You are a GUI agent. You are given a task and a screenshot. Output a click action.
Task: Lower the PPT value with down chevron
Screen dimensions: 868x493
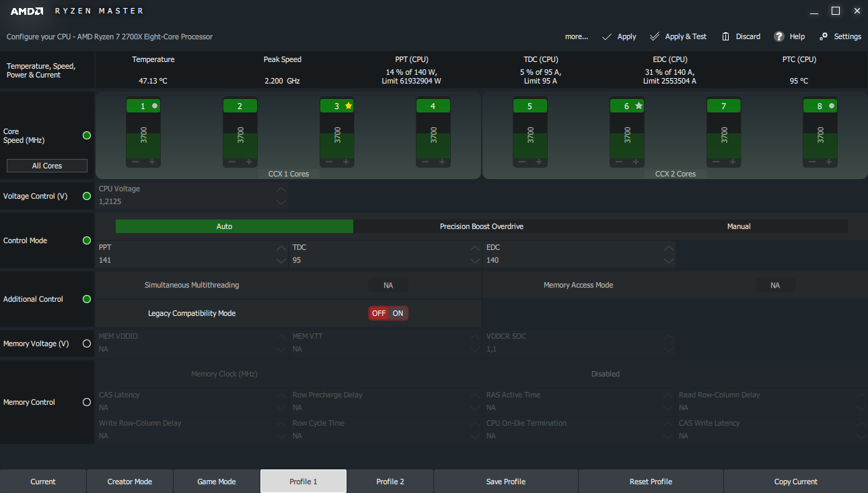(281, 260)
